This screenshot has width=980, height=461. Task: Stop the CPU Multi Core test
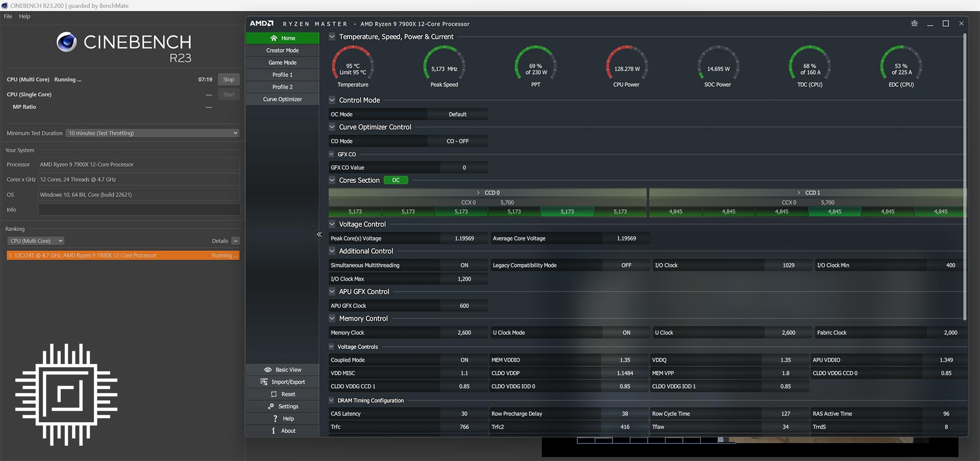click(x=229, y=80)
